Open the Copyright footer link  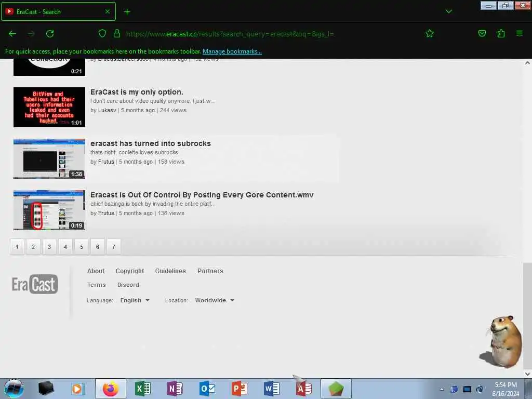130,271
